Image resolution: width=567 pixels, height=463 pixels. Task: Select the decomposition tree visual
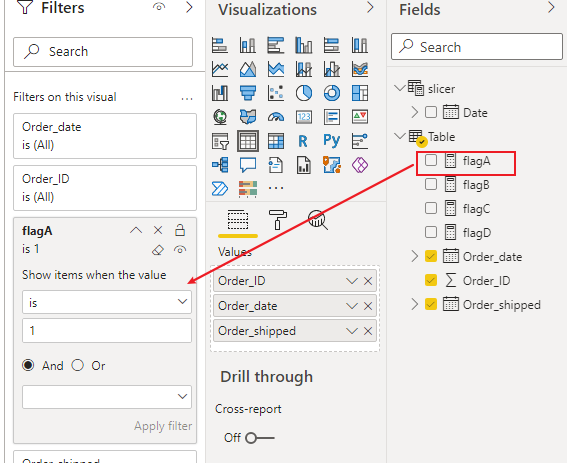click(219, 165)
